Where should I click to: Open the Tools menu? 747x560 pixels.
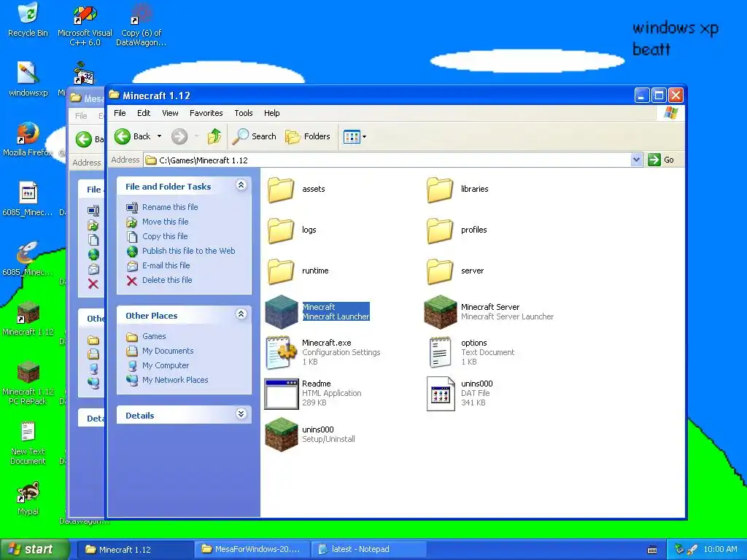pos(244,113)
